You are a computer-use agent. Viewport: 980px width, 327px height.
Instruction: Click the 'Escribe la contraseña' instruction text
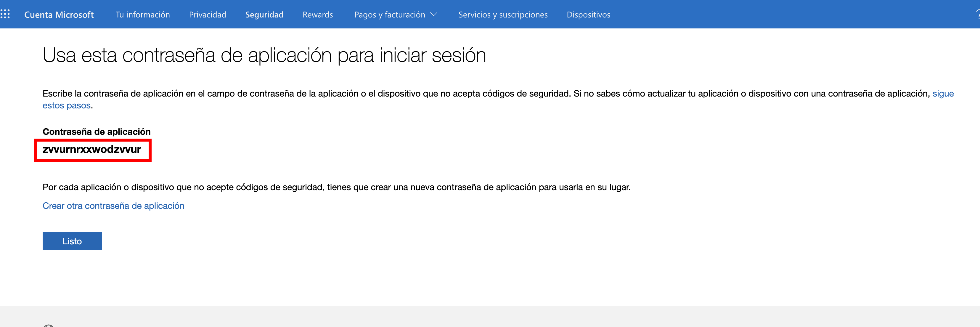[457, 94]
